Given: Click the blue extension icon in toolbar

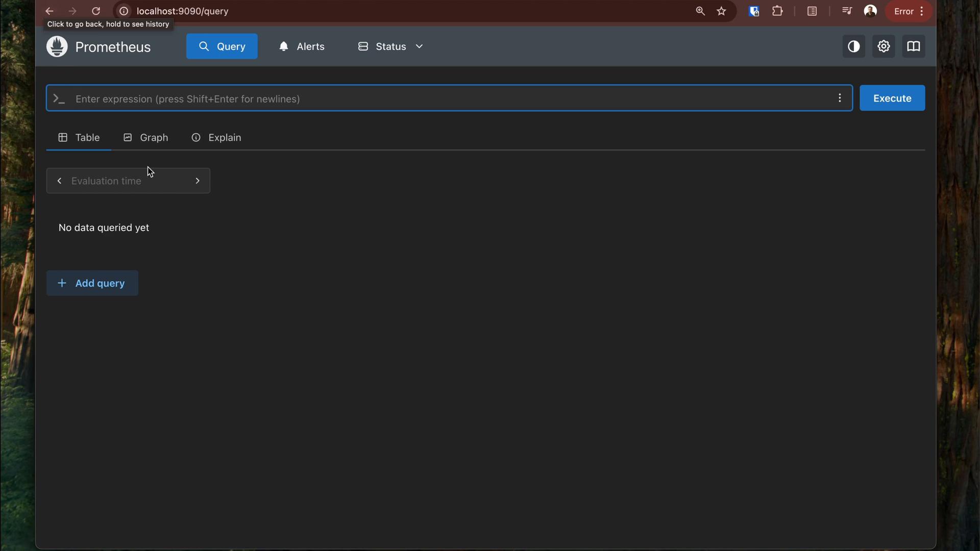Looking at the screenshot, I should tap(754, 11).
